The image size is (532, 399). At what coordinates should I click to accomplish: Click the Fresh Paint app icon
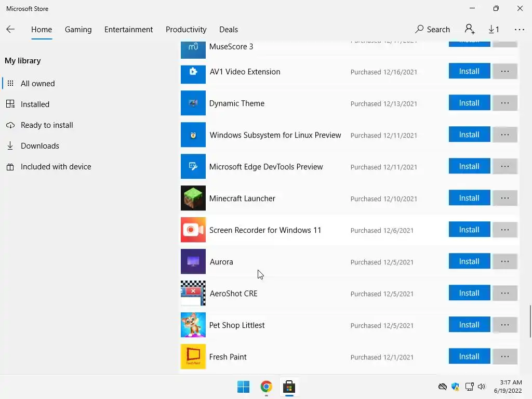193,356
